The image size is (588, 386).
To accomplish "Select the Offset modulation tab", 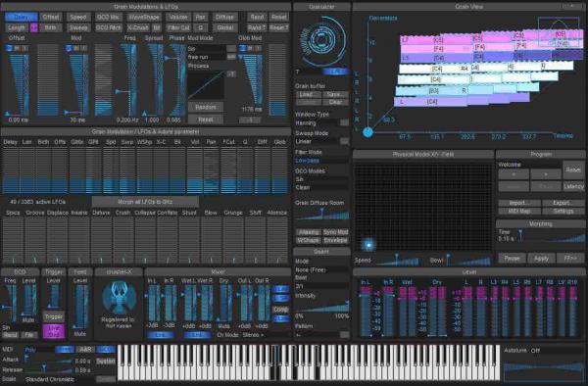I will coord(51,17).
